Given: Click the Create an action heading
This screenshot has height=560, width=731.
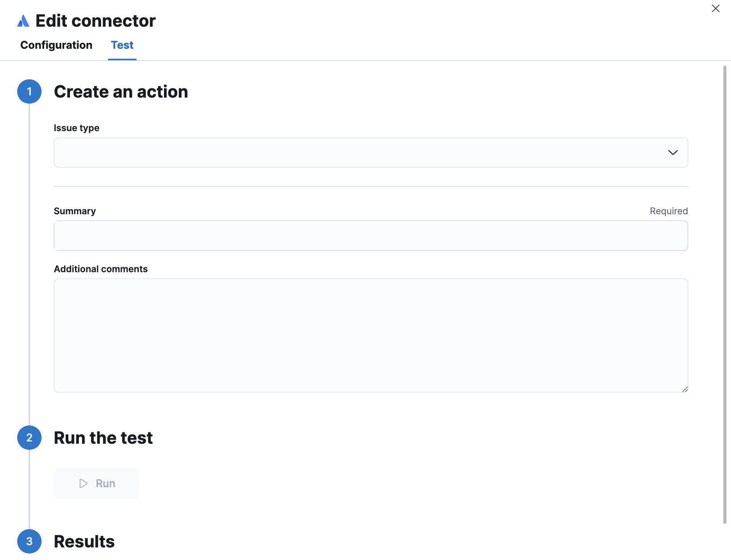Looking at the screenshot, I should [121, 91].
